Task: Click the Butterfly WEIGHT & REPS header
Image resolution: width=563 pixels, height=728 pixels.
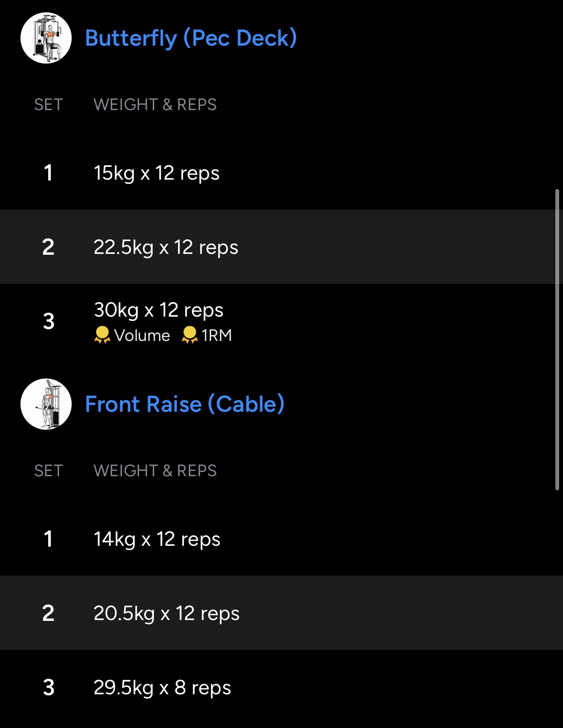Action: click(x=155, y=105)
